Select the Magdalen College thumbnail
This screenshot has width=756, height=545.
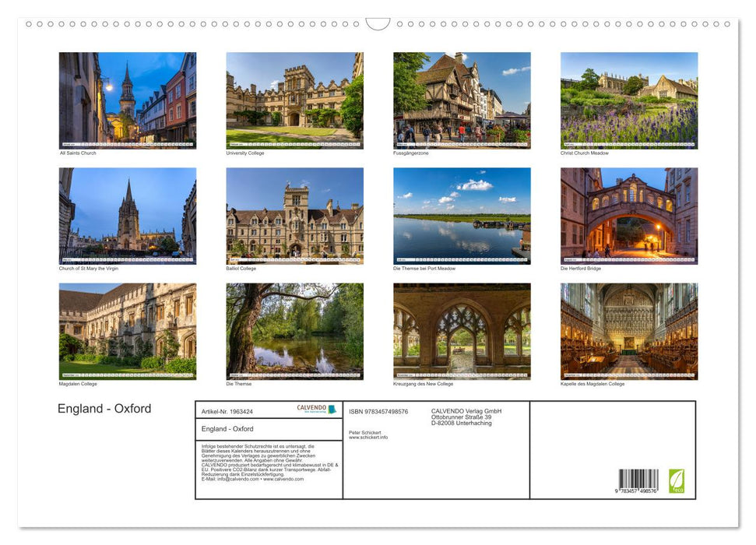click(x=128, y=331)
